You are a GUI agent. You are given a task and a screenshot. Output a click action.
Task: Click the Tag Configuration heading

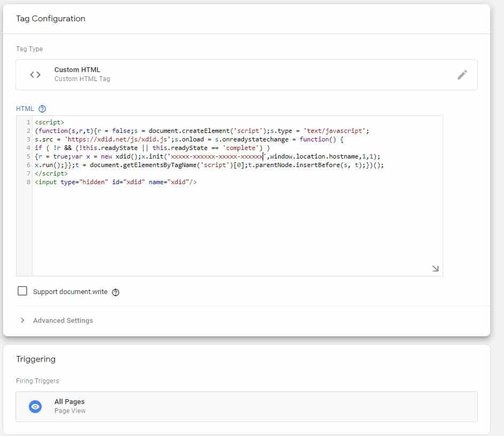pyautogui.click(x=51, y=19)
